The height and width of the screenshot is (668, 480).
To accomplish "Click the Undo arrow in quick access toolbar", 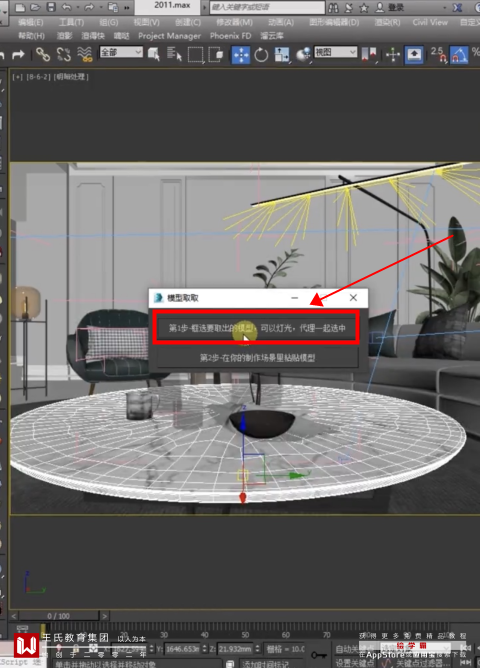I will (x=67, y=7).
